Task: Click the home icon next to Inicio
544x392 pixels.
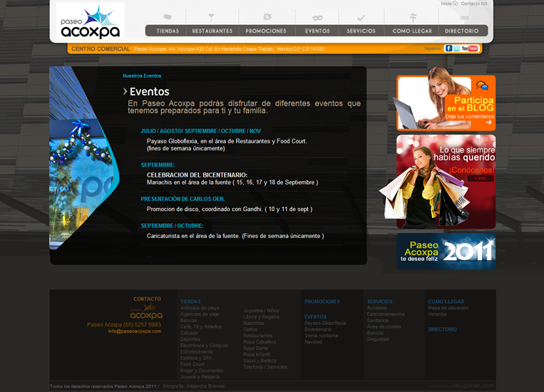Action: pos(455,4)
